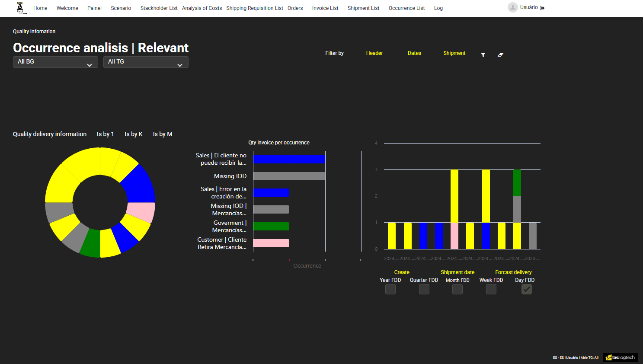Click the logout arrow icon beside Usuário
643x364 pixels.
point(542,8)
